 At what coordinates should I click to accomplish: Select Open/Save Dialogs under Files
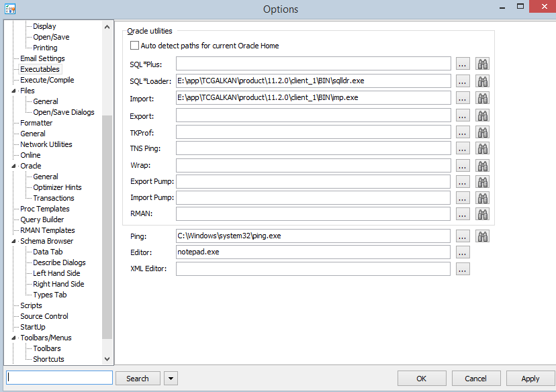(x=64, y=112)
